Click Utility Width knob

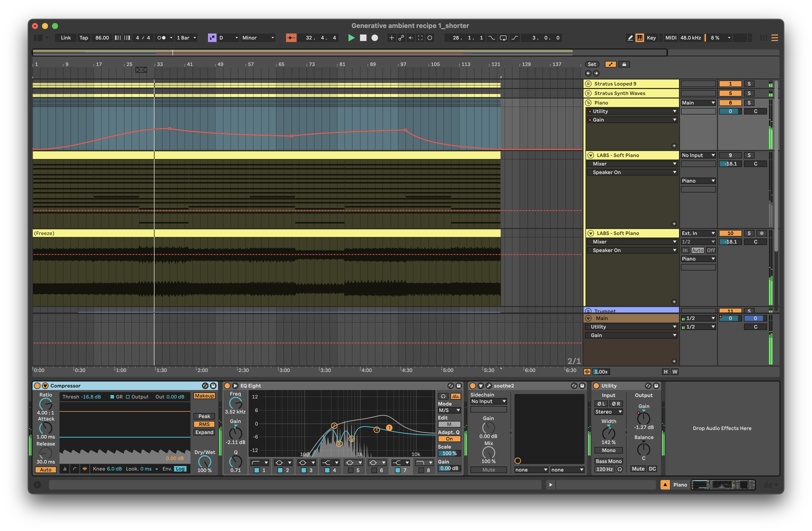click(608, 433)
